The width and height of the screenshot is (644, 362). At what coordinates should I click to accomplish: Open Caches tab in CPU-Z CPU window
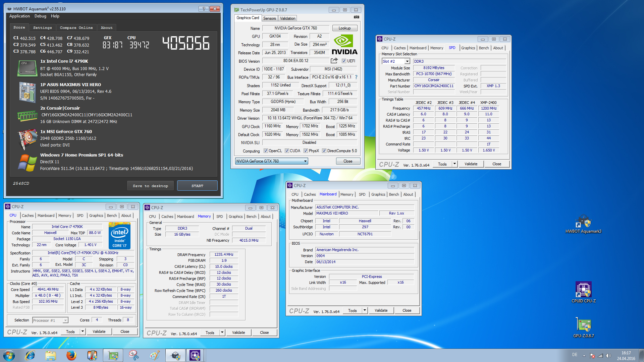click(28, 216)
